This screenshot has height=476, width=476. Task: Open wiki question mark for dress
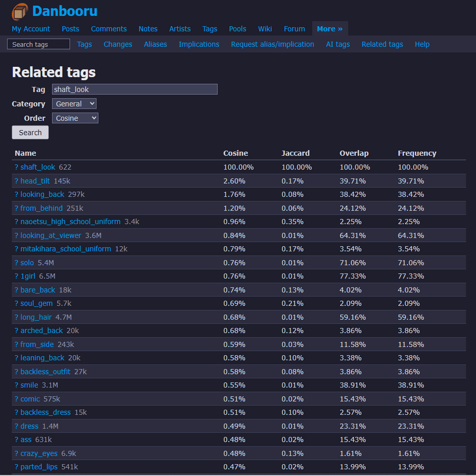point(16,426)
